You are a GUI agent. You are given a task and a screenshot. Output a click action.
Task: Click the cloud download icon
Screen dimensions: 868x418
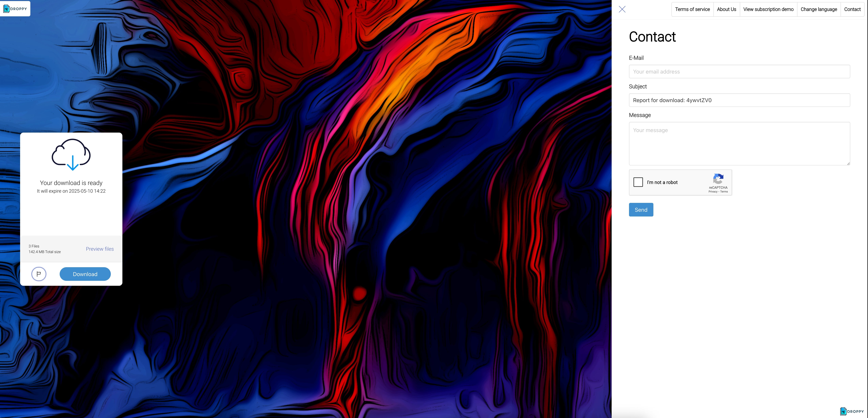point(71,155)
